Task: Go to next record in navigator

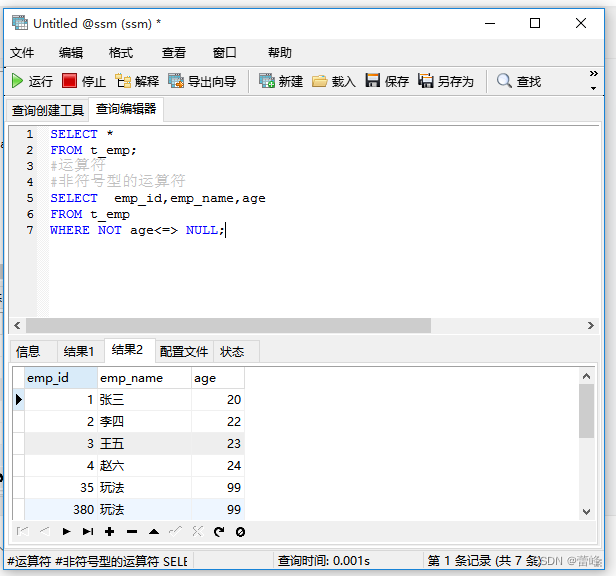Action: (x=66, y=532)
